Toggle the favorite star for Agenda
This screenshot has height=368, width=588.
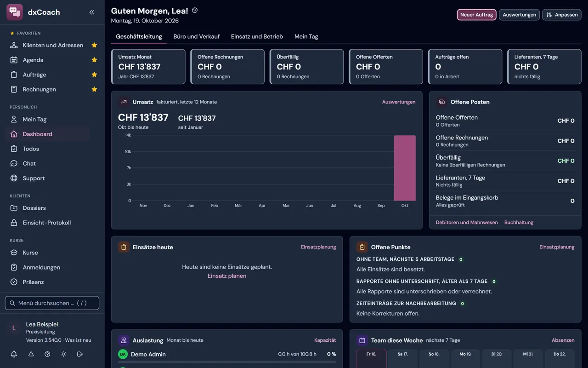click(94, 60)
